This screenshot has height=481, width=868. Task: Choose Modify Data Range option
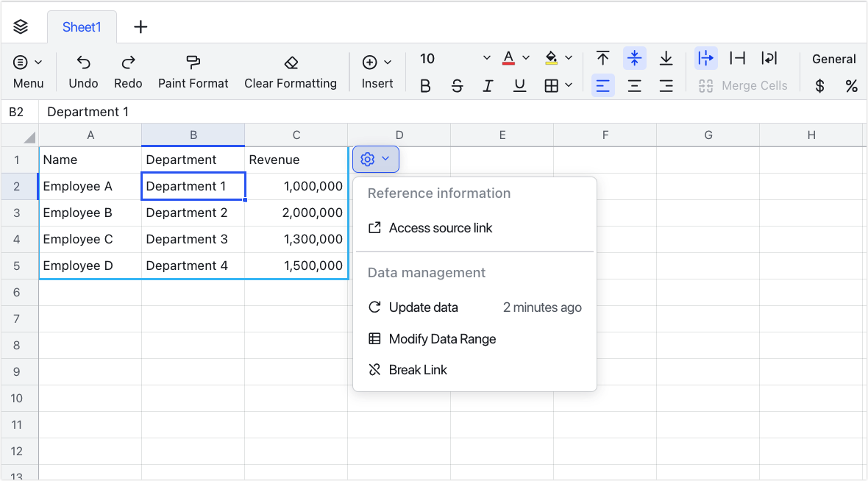click(441, 338)
